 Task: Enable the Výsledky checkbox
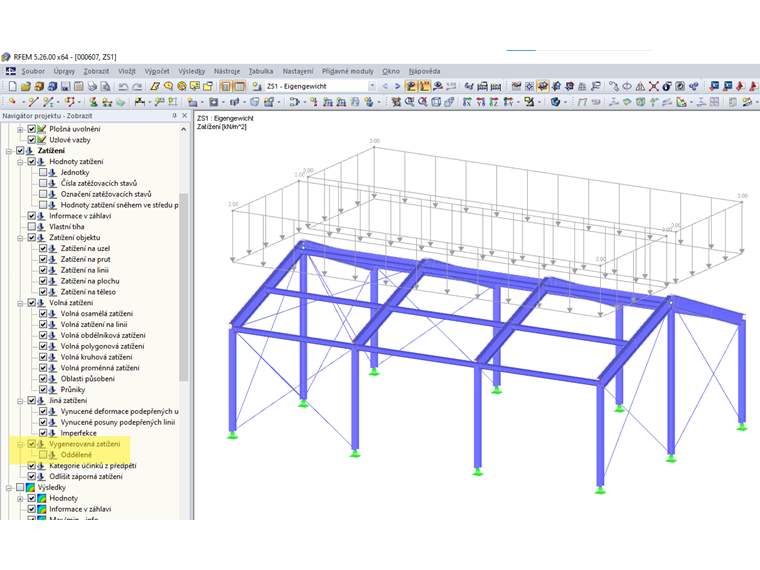pos(20,487)
